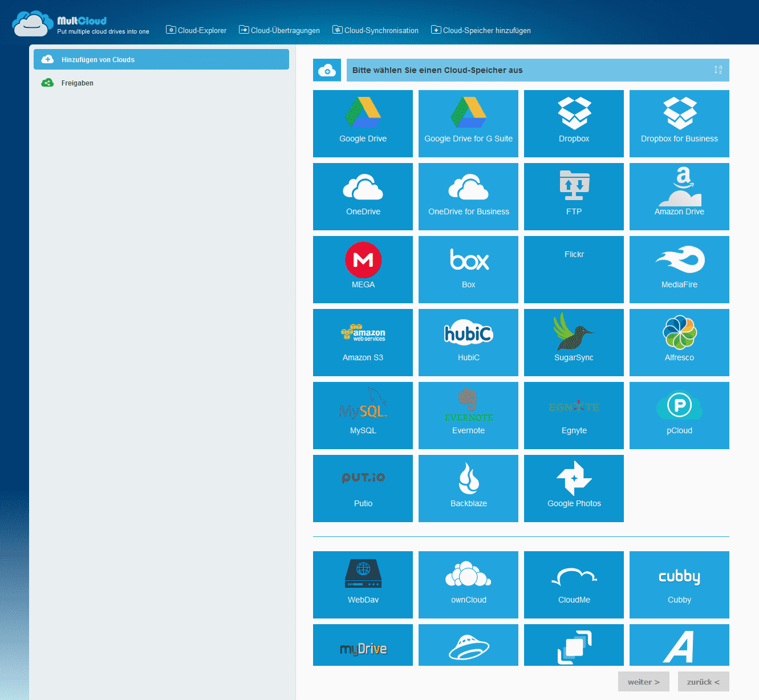The image size is (759, 700).
Task: Click the add-cloud icon beside header
Action: pos(327,70)
